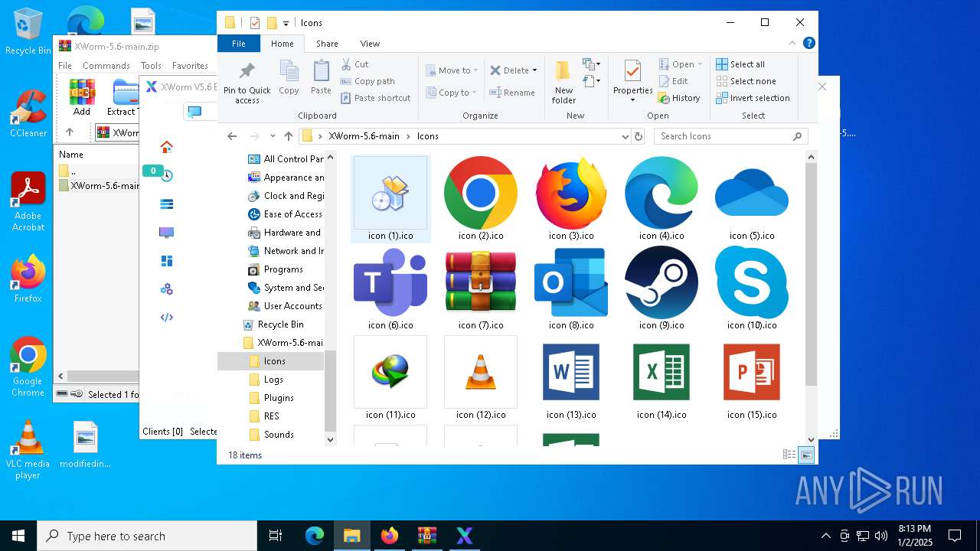Screen dimensions: 980x551
Task: Click Pin to Quick access in ribbon
Action: tap(247, 83)
